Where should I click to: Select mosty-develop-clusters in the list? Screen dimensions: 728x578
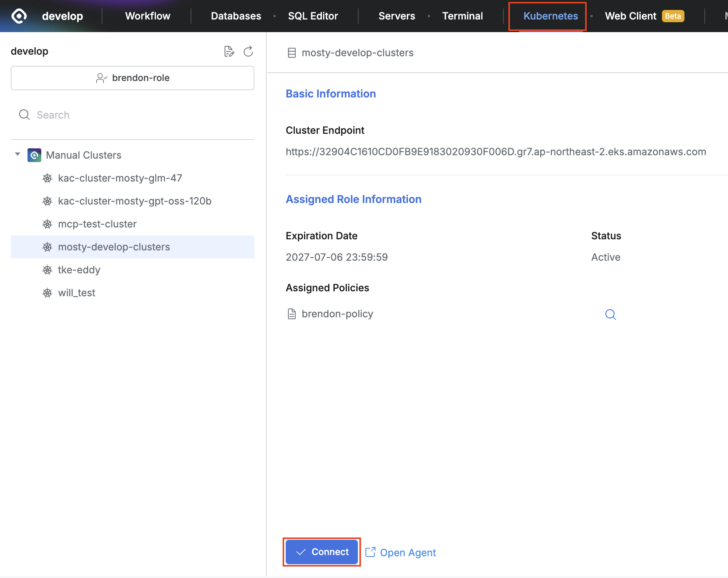tap(133, 247)
